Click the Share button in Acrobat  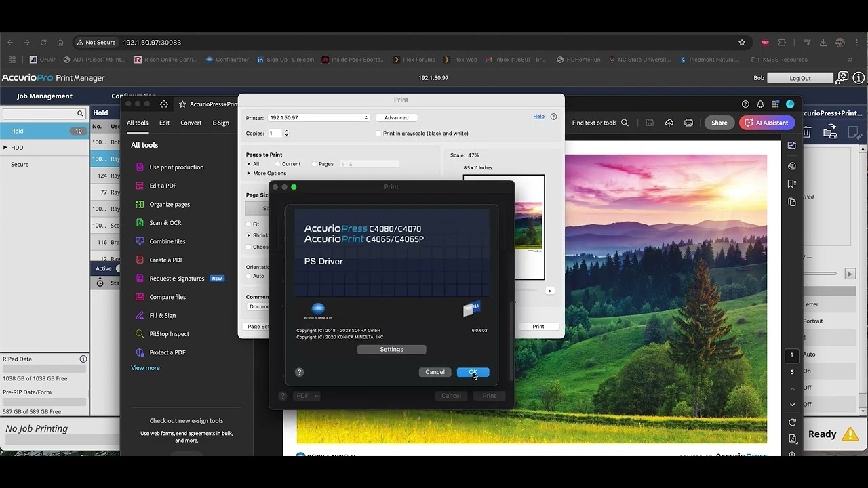pos(719,123)
